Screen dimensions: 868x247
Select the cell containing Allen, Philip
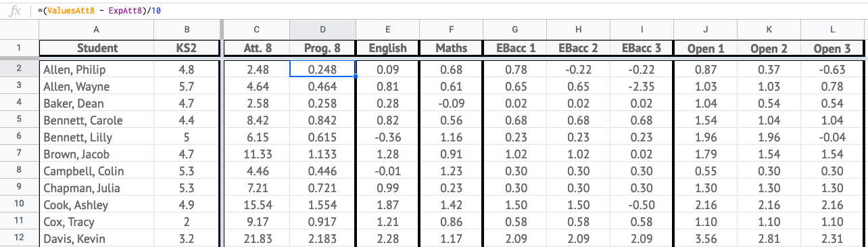pos(97,70)
